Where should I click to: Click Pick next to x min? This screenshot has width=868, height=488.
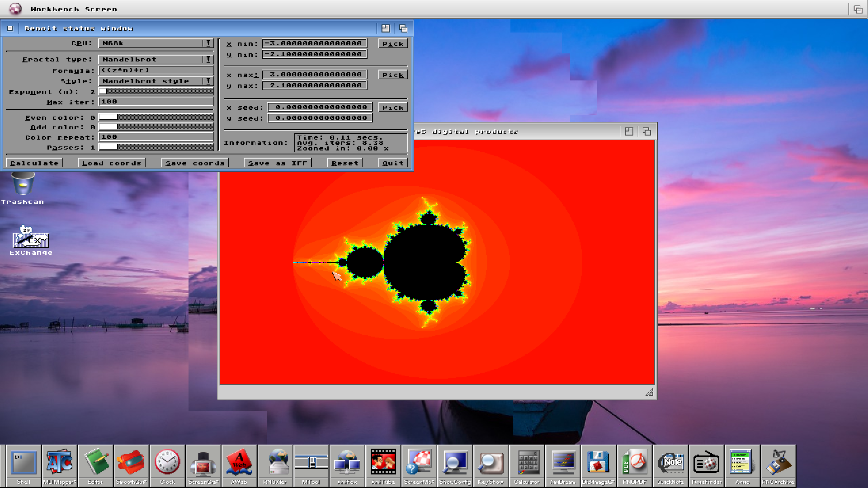click(x=392, y=43)
